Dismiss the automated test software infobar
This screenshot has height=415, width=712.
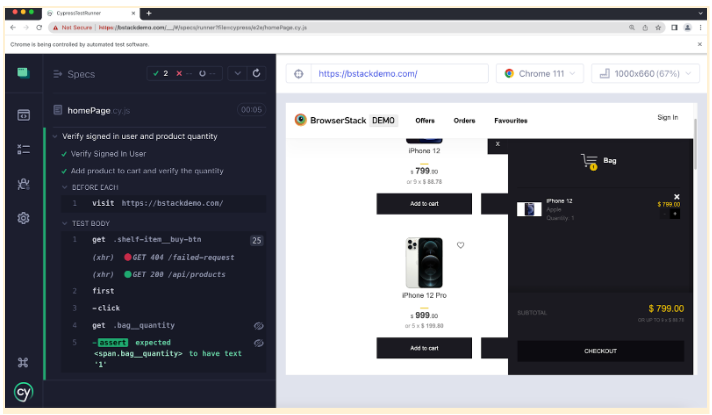(x=700, y=44)
